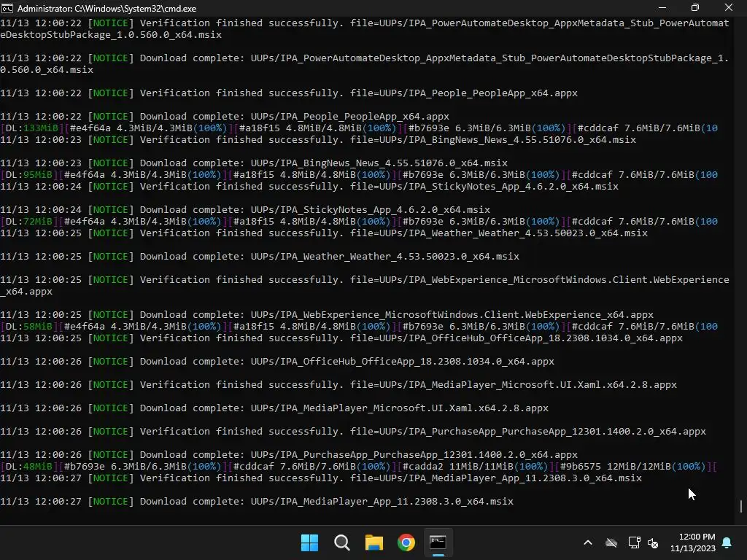Click the console vertical scrollbar thumb
The image size is (747, 560).
(x=741, y=506)
